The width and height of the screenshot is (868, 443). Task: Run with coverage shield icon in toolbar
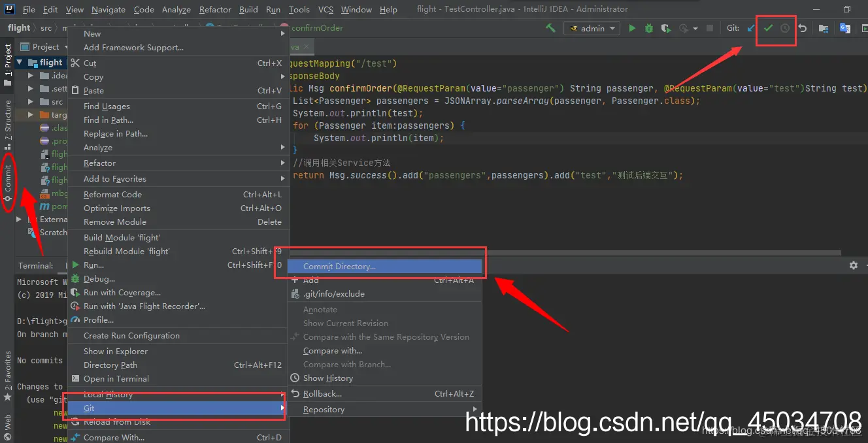[x=665, y=28]
